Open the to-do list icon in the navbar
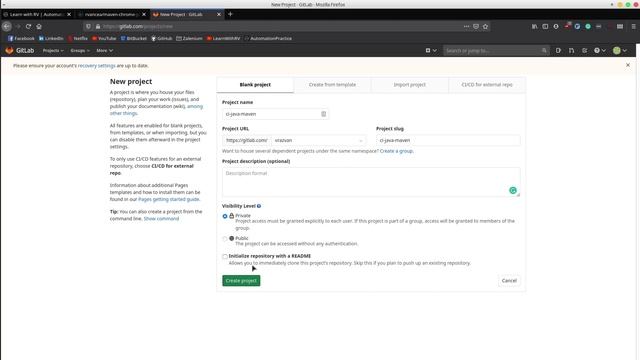Image resolution: width=640 pixels, height=360 pixels. 584,51
